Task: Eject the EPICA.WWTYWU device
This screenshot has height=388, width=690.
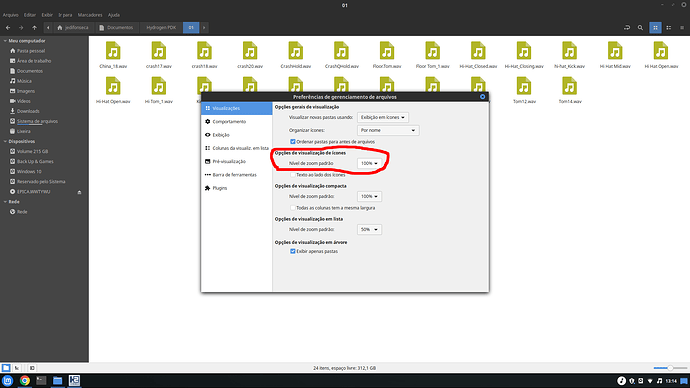Action: tap(79, 192)
